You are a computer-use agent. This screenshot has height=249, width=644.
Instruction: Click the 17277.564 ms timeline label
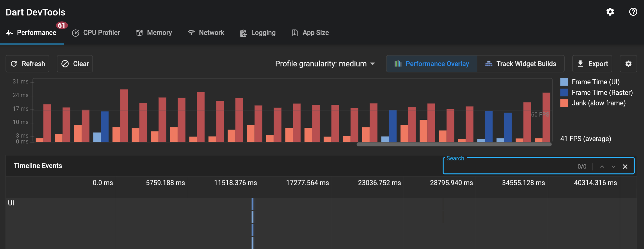tap(307, 183)
